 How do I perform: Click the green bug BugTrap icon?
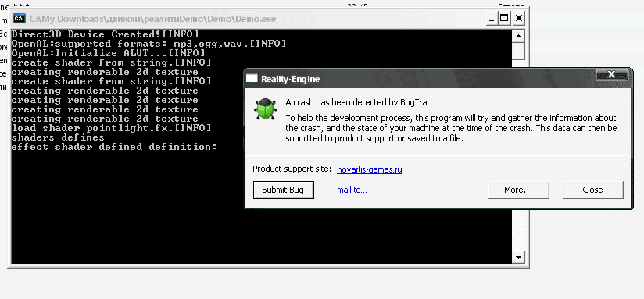[265, 109]
